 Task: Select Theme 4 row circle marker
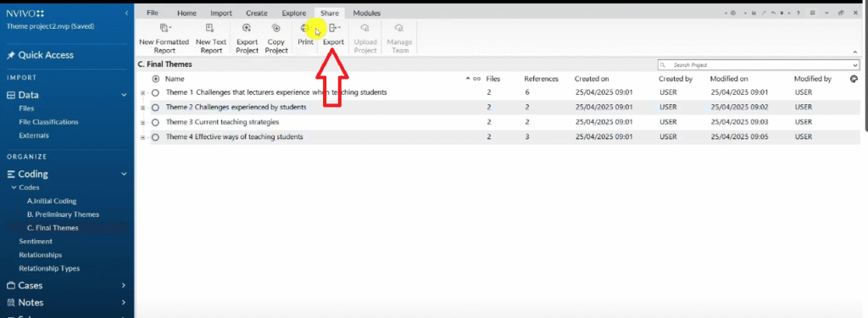point(156,137)
